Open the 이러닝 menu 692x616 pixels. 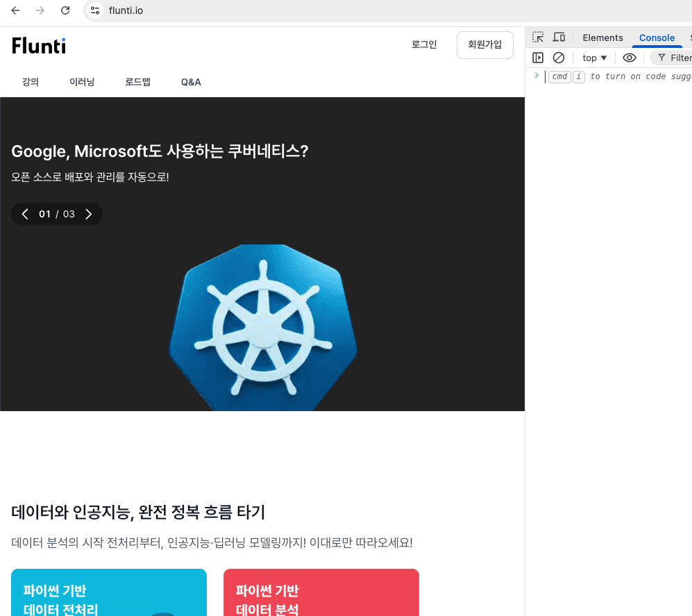(82, 82)
